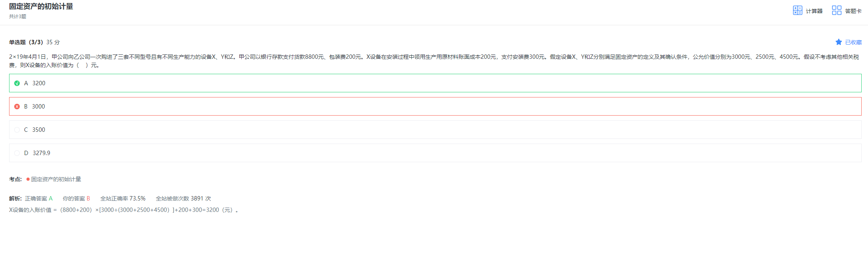Open the 固定资产的初始计量 knowledge point link
This screenshot has height=277, width=868.
[x=56, y=179]
